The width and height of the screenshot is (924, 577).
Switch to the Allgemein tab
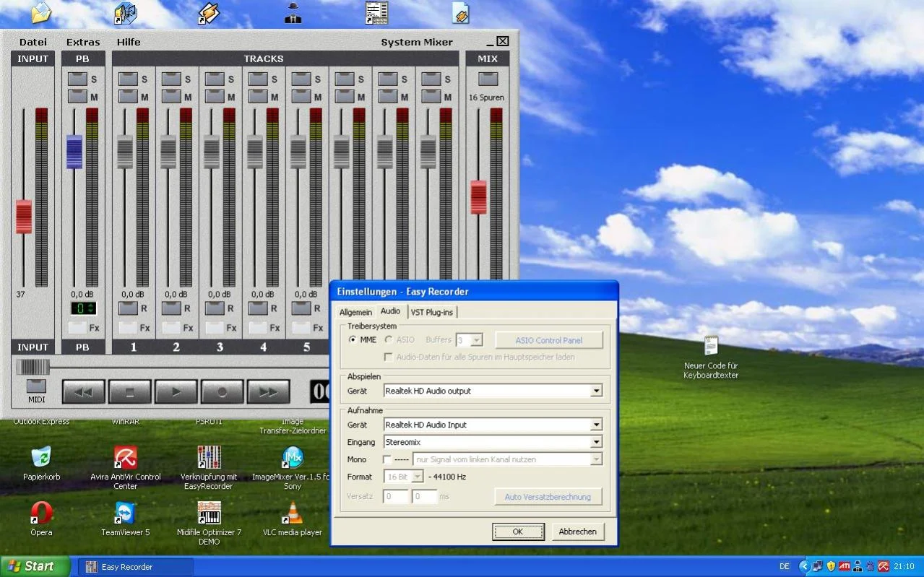tap(355, 312)
